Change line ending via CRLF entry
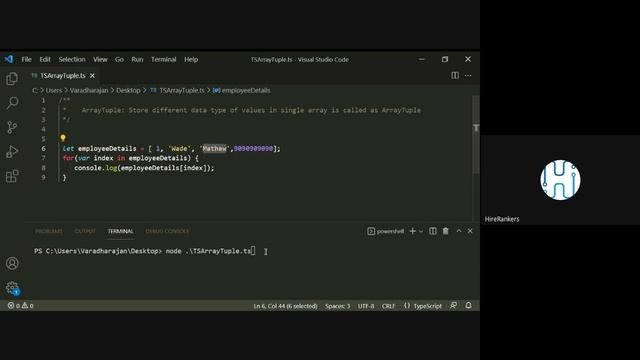Viewport: 640px width, 360px height. tap(388, 306)
